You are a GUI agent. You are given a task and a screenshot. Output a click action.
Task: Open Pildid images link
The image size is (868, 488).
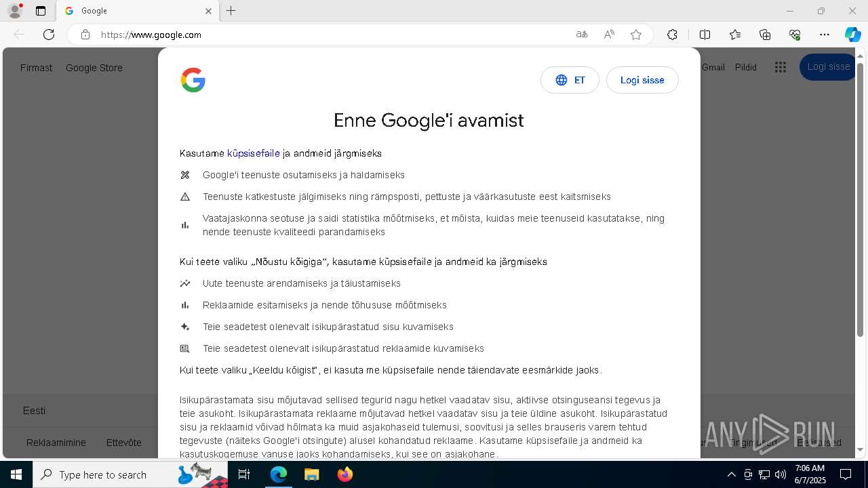pos(746,67)
